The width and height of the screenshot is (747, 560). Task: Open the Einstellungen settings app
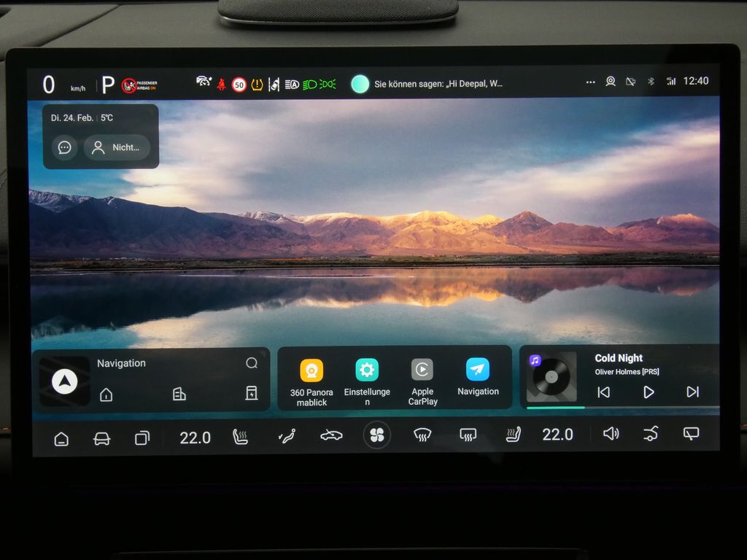point(367,370)
